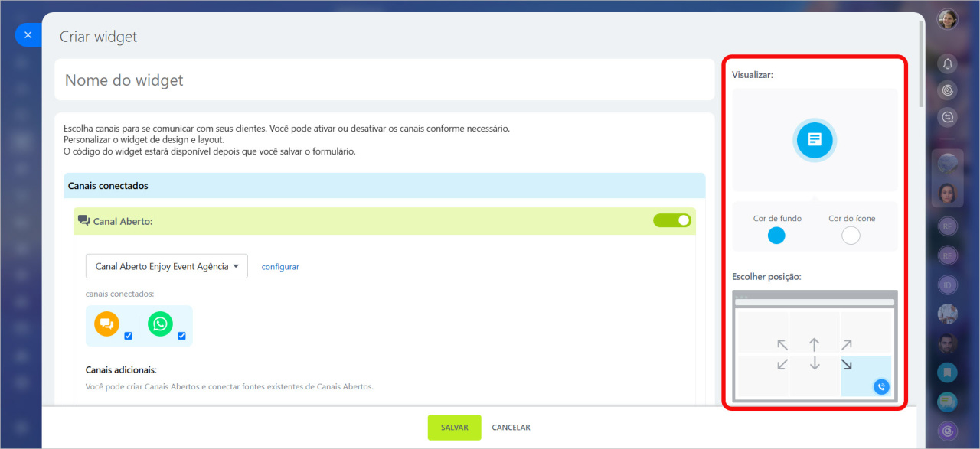Pick the white Cor do ícone swatch
The height and width of the screenshot is (449, 980).
[x=851, y=236]
